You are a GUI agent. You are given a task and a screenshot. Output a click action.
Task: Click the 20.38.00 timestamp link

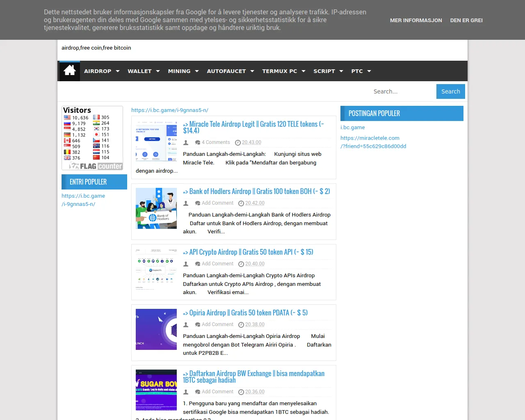point(255,324)
